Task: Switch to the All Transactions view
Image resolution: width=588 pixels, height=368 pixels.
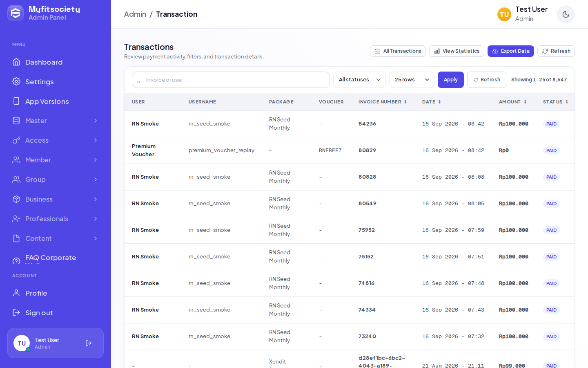Action: (398, 51)
